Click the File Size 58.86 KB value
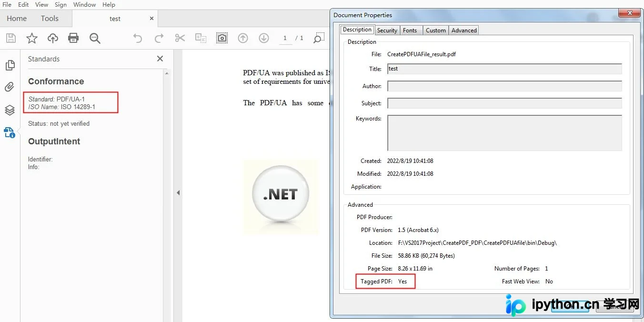The width and height of the screenshot is (644, 322). click(x=426, y=256)
